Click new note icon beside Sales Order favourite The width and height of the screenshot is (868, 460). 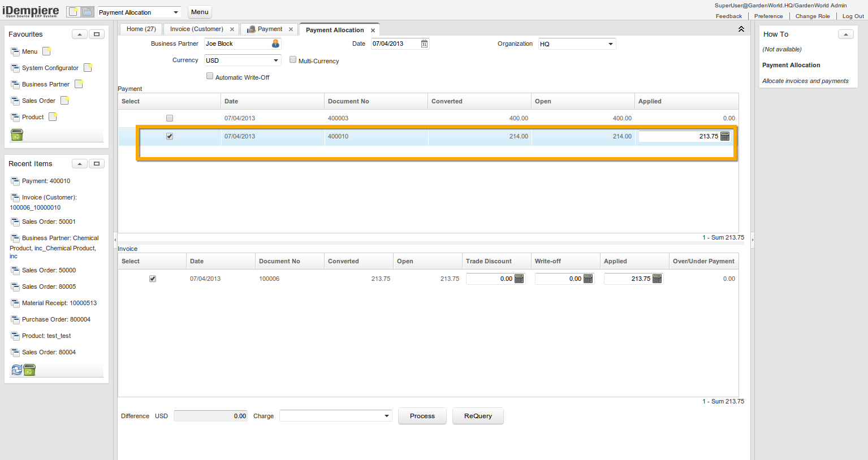coord(65,101)
